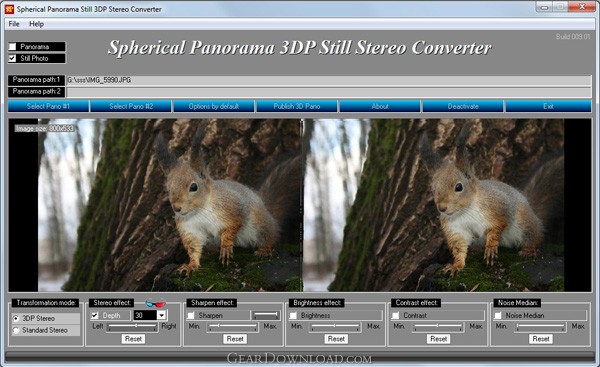Reset the Contrast effect settings

pyautogui.click(x=439, y=339)
